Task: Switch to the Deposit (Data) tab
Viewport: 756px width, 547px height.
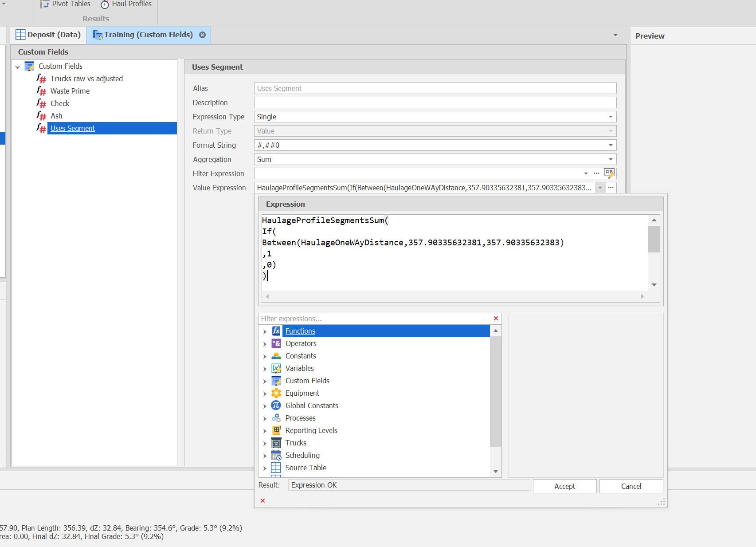Action: [48, 35]
